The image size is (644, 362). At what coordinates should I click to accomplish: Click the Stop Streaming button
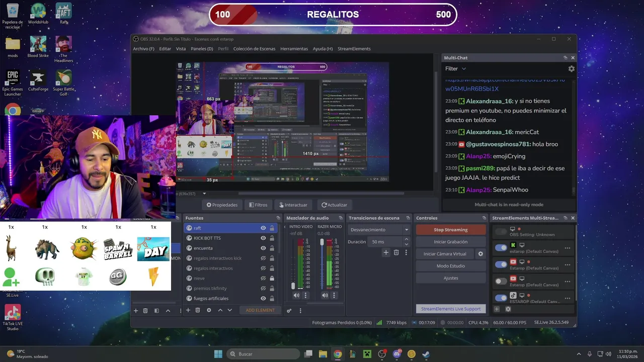[x=451, y=230]
